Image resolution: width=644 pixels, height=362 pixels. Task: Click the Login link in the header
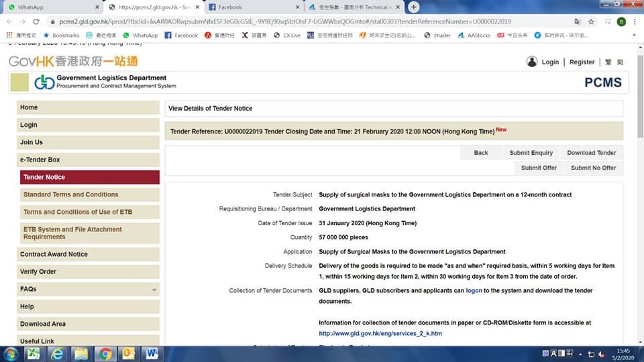point(550,62)
